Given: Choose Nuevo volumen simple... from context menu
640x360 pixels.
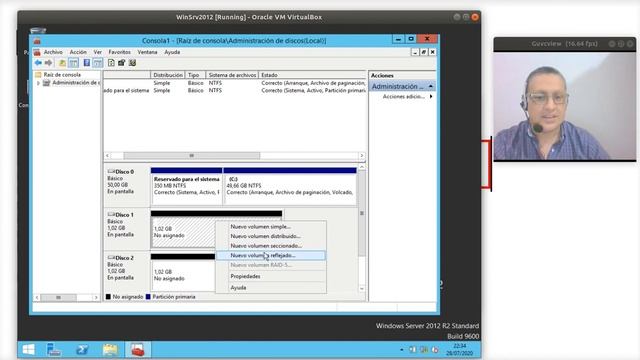Looking at the screenshot, I should (271, 227).
